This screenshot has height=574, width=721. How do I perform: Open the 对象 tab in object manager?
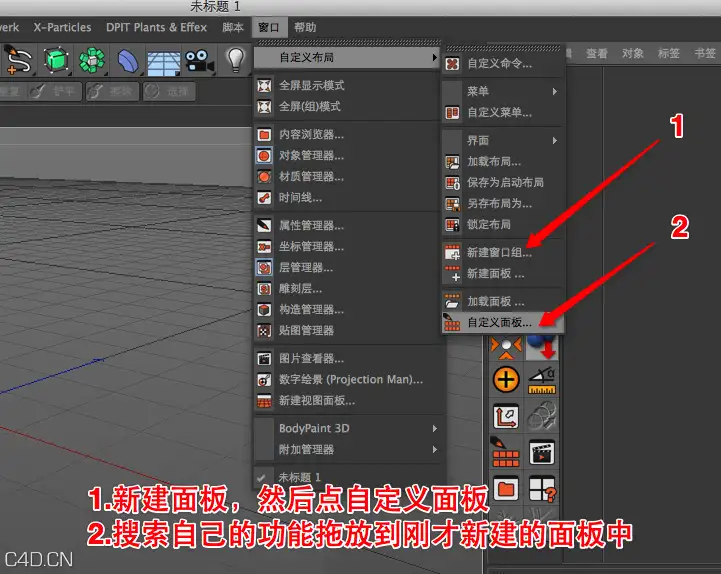coord(633,53)
